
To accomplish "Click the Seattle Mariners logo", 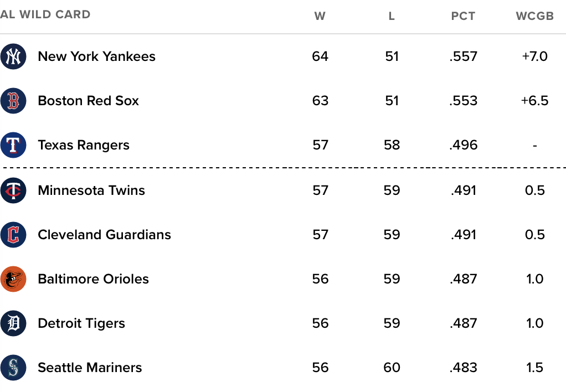I will pyautogui.click(x=13, y=368).
